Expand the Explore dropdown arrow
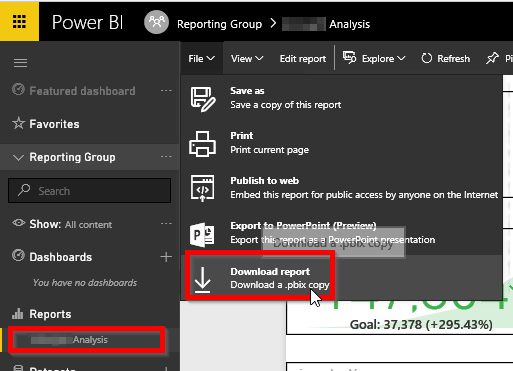The width and height of the screenshot is (513, 371). [401, 58]
